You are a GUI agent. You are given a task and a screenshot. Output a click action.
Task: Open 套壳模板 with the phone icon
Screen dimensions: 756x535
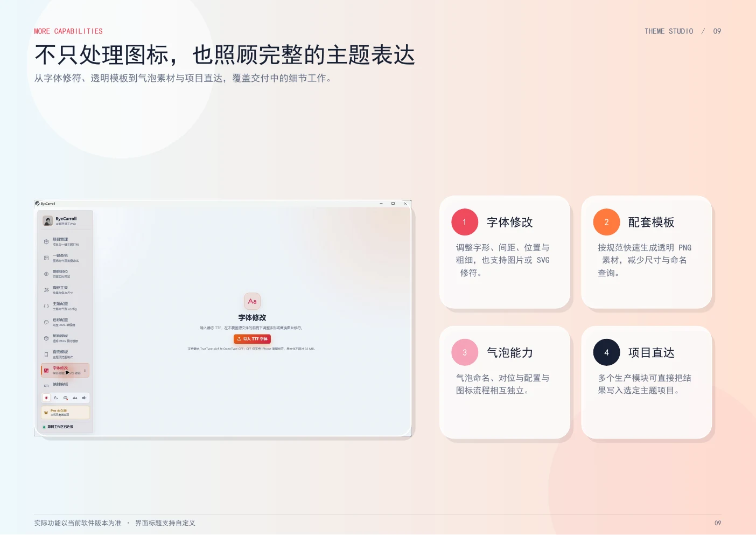pos(65,355)
